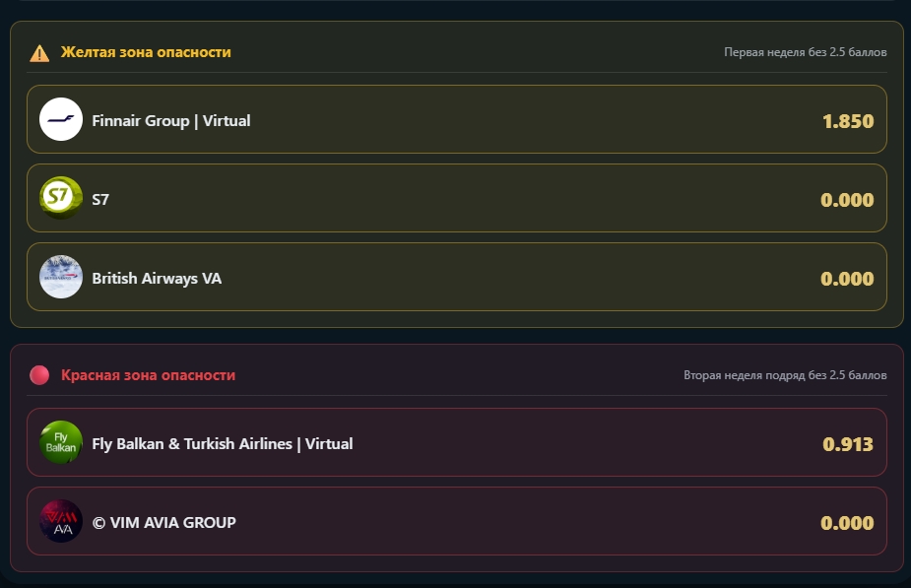
Task: Click the Finnair Group airline logo
Action: click(x=61, y=120)
